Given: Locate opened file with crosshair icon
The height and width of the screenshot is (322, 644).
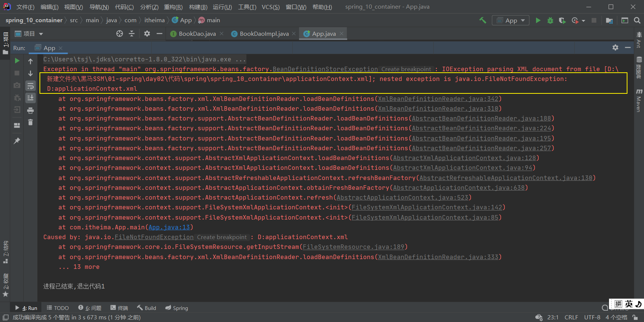Looking at the screenshot, I should coord(120,34).
